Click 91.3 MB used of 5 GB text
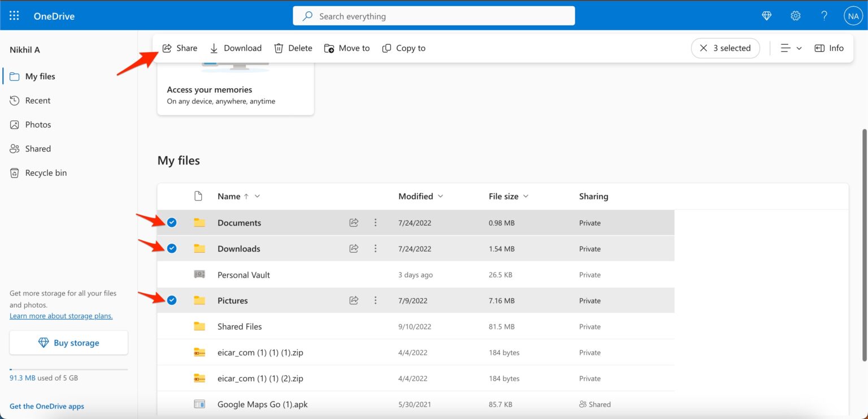This screenshot has height=419, width=868. pos(44,378)
